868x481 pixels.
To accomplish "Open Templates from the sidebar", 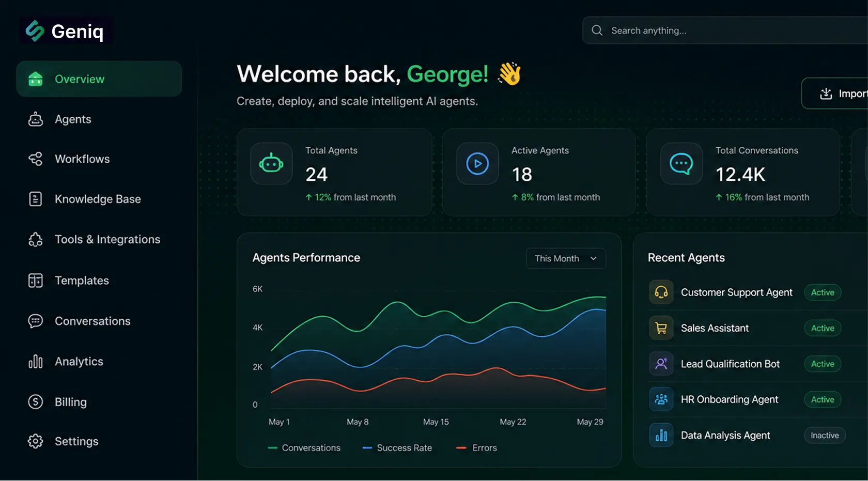I will pyautogui.click(x=99, y=281).
